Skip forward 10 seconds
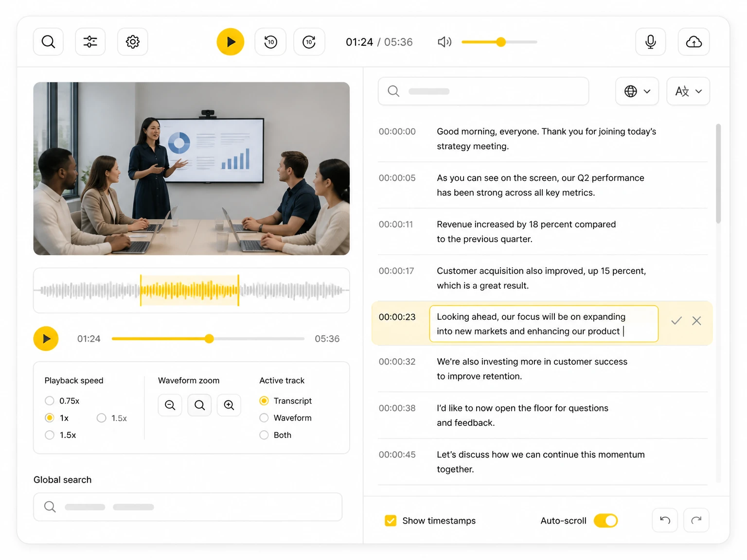The height and width of the screenshot is (560, 747). tap(309, 42)
